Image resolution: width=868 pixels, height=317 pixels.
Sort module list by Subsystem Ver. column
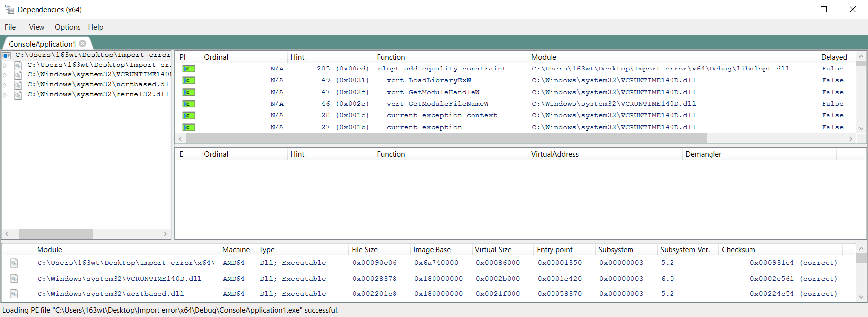pos(688,250)
